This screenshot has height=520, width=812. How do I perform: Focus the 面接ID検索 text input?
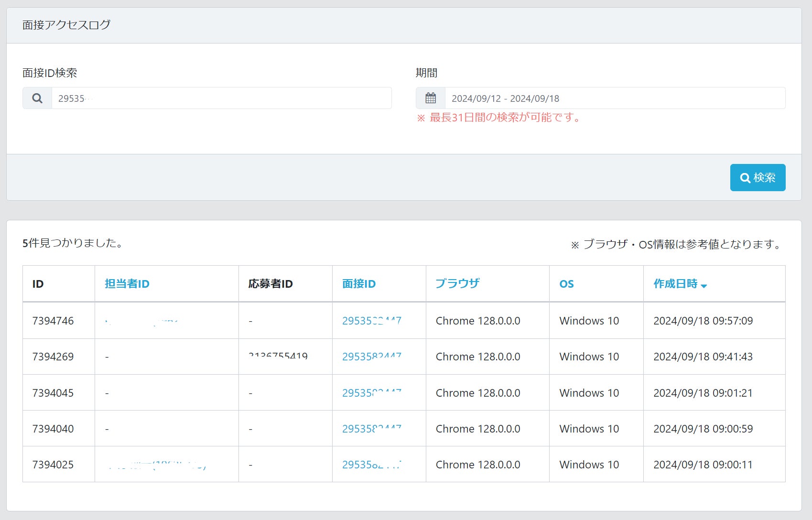pos(222,98)
